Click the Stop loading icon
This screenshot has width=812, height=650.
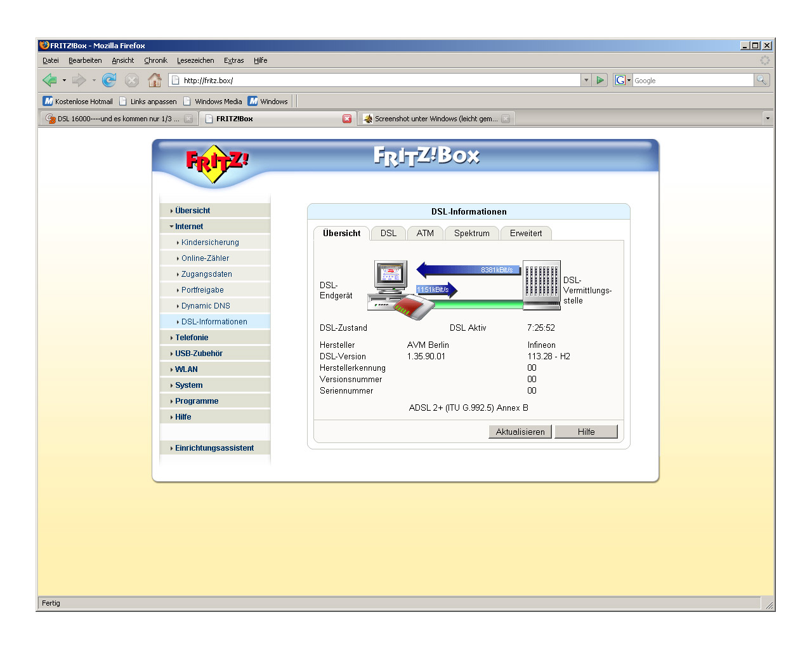[x=132, y=80]
